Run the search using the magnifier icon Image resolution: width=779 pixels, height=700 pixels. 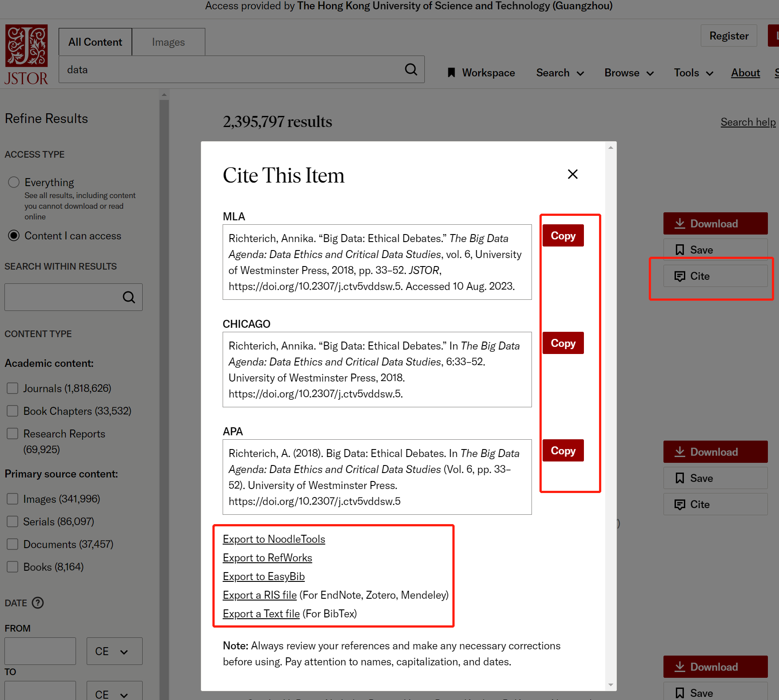pyautogui.click(x=411, y=69)
